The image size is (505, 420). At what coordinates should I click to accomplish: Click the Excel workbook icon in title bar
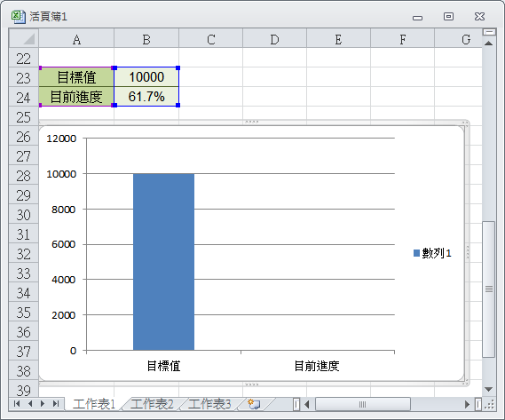coord(18,17)
